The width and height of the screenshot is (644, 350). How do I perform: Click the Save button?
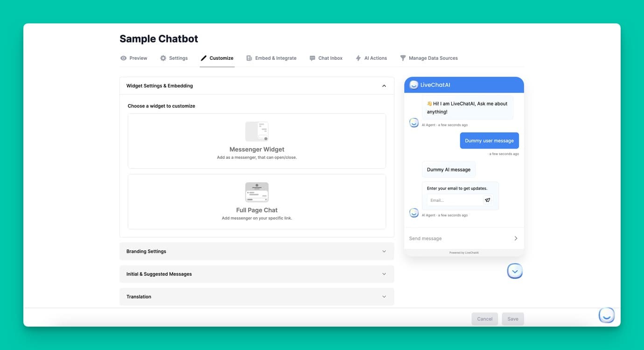[513, 319]
